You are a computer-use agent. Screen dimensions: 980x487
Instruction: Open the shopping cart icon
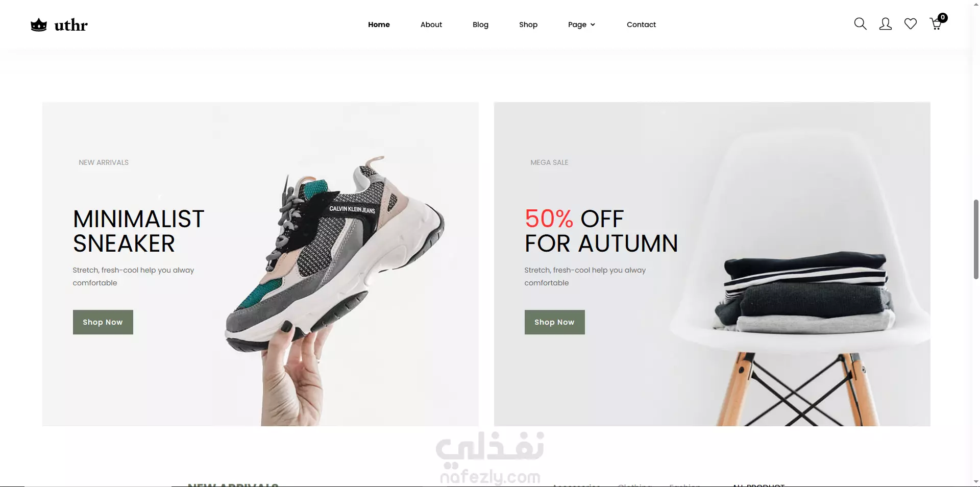[936, 24]
